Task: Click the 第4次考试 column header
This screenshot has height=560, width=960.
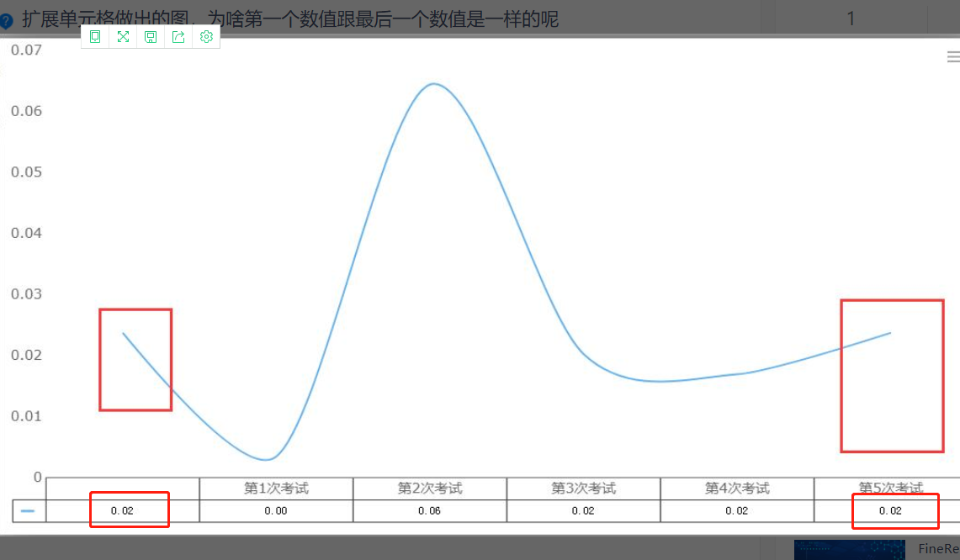Action: click(x=737, y=489)
